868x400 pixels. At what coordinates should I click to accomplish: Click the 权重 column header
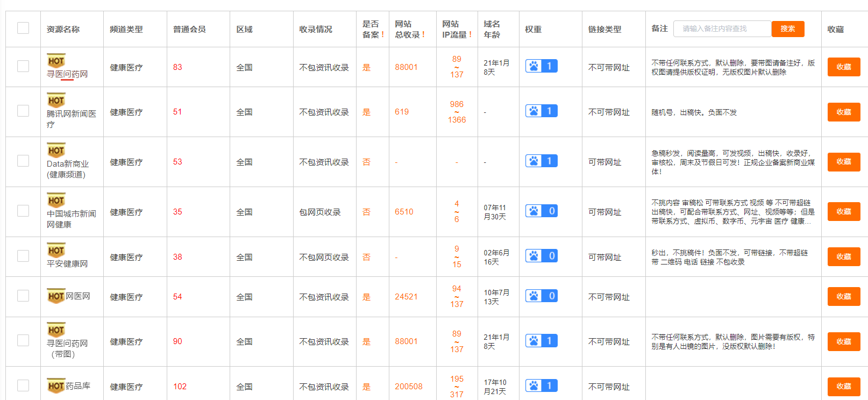point(533,29)
